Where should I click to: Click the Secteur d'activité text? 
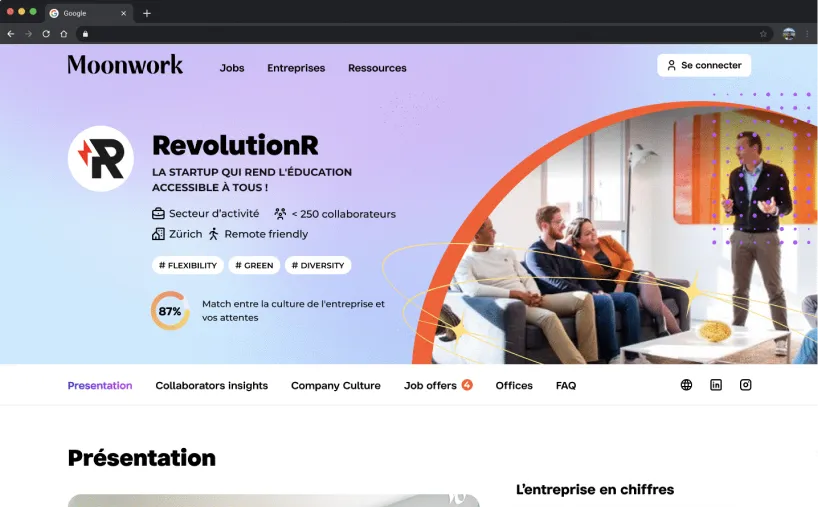[x=214, y=213]
